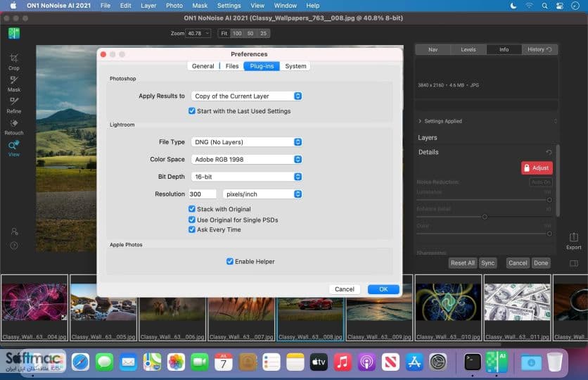Click the Enhance Detail slider handle
This screenshot has height=380, width=588.
coord(485,217)
